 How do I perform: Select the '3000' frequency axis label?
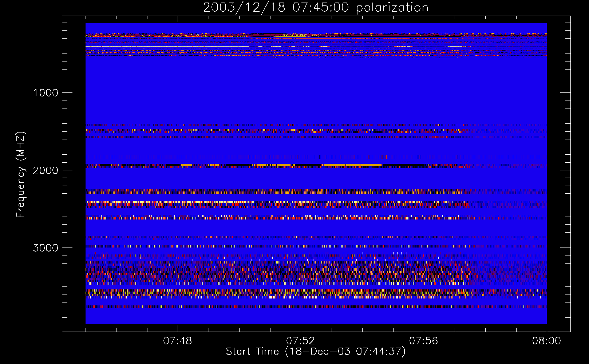pyautogui.click(x=46, y=248)
